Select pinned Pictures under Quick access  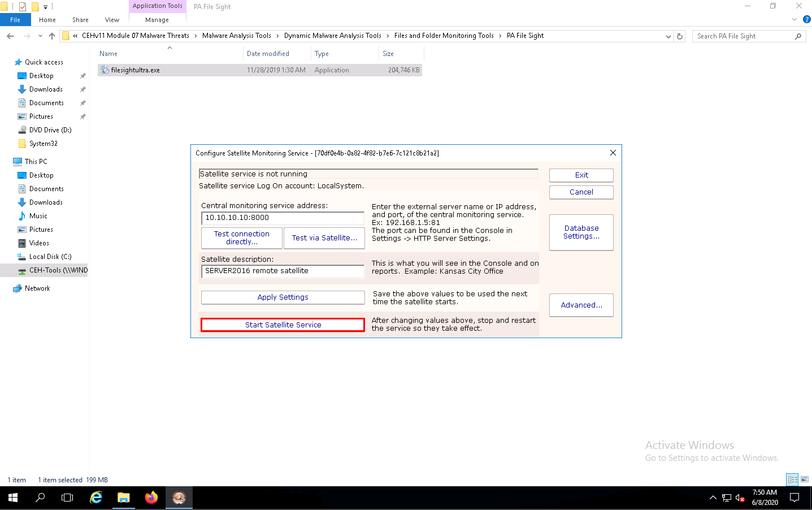point(41,116)
